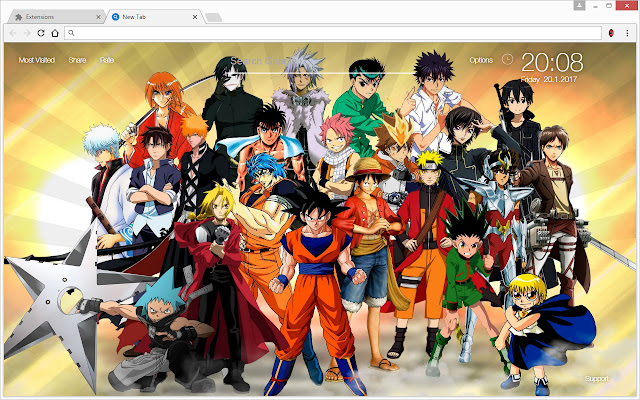This screenshot has width=640, height=400.
Task: Open the Options link
Action: (481, 60)
